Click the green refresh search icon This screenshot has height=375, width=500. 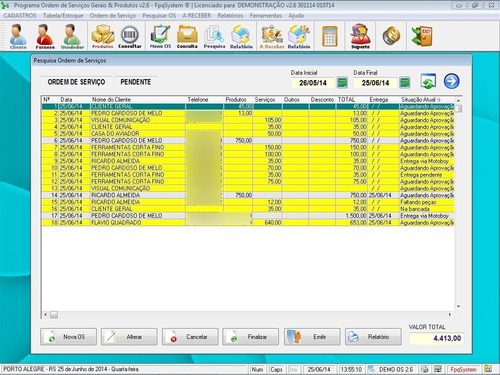(x=428, y=81)
